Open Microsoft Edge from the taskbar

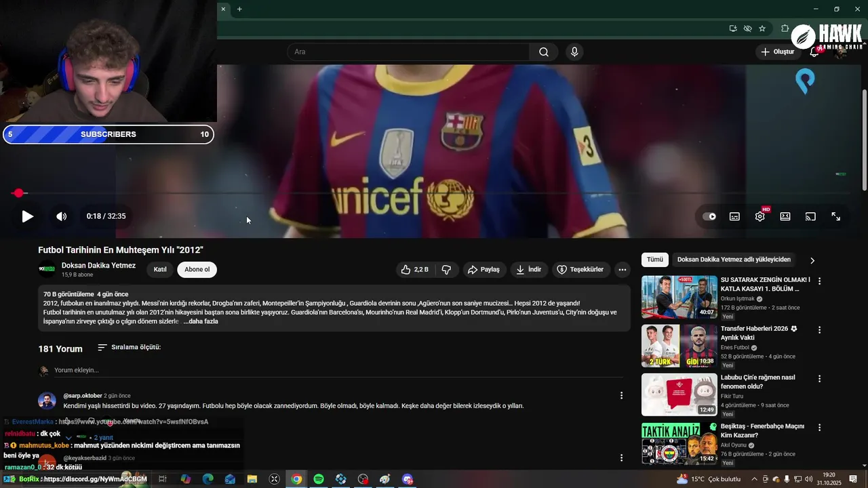(208, 479)
